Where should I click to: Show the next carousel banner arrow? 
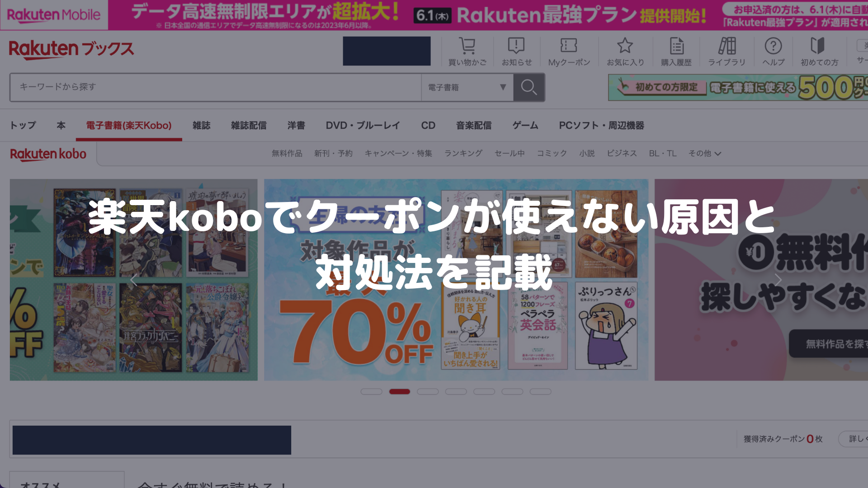(778, 280)
